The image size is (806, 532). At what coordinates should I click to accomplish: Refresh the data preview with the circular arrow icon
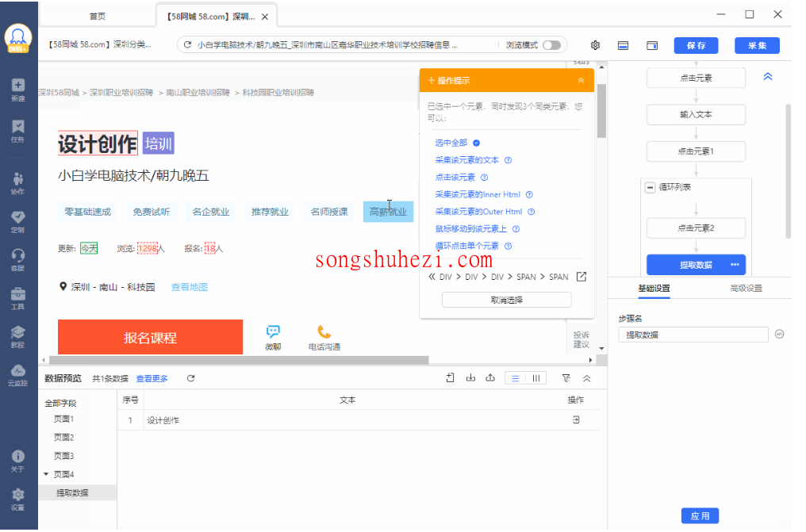(x=190, y=378)
